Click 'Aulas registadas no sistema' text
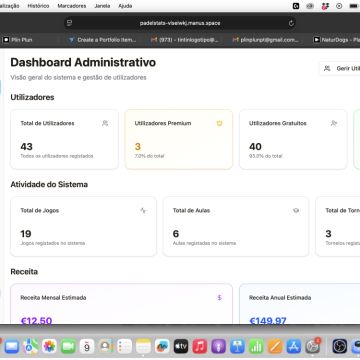Screen dimensions: 360x360 click(x=204, y=243)
